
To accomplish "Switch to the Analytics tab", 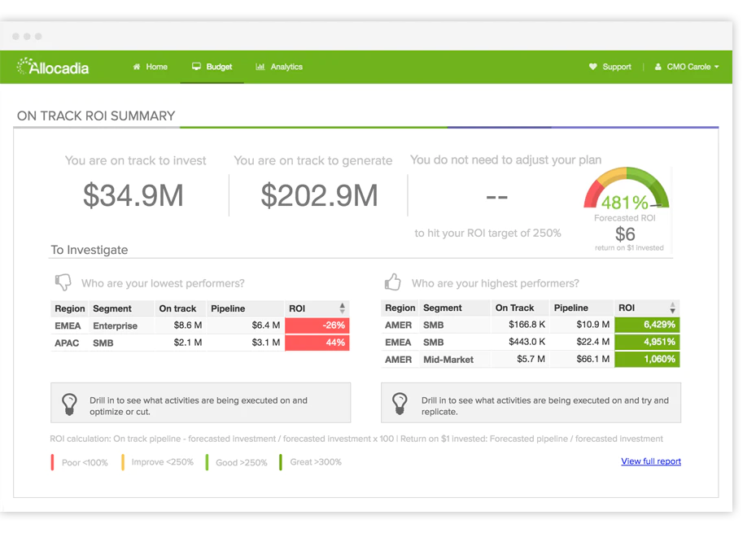I will click(279, 67).
